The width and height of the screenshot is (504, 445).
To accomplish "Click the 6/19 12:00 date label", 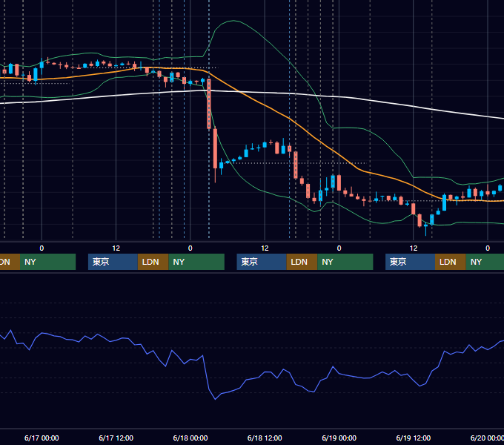I will tap(413, 438).
